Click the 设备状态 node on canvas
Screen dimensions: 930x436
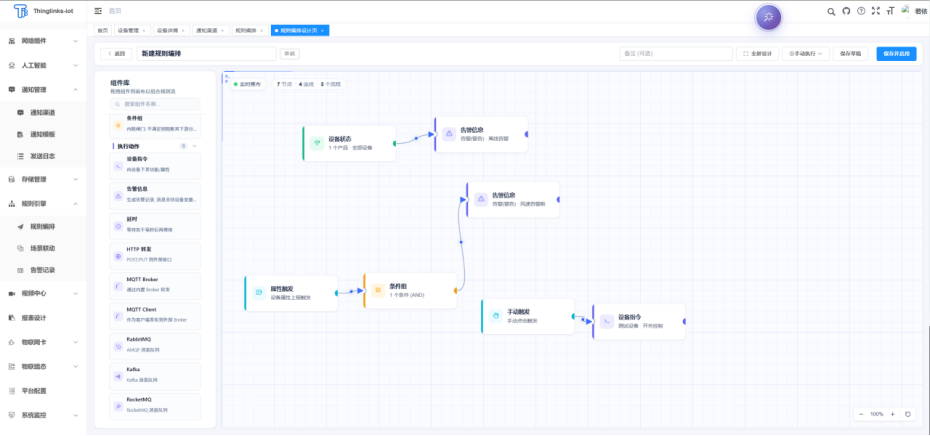tap(349, 143)
